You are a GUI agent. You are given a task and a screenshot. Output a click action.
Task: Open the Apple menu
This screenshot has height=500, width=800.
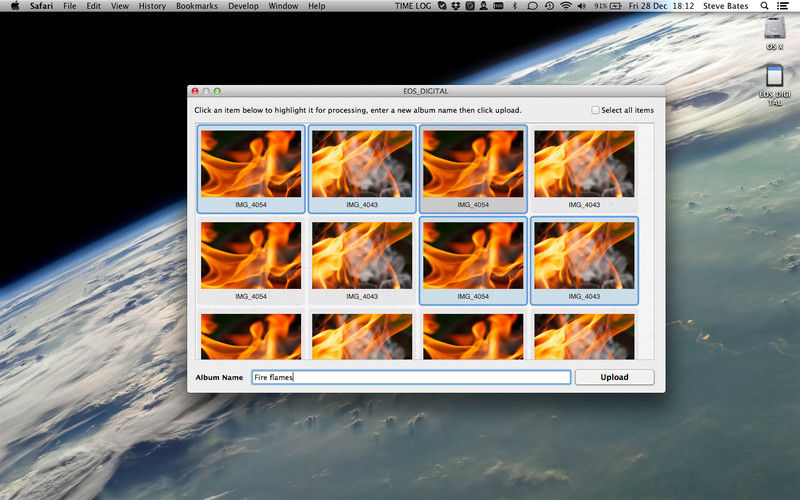(x=15, y=6)
